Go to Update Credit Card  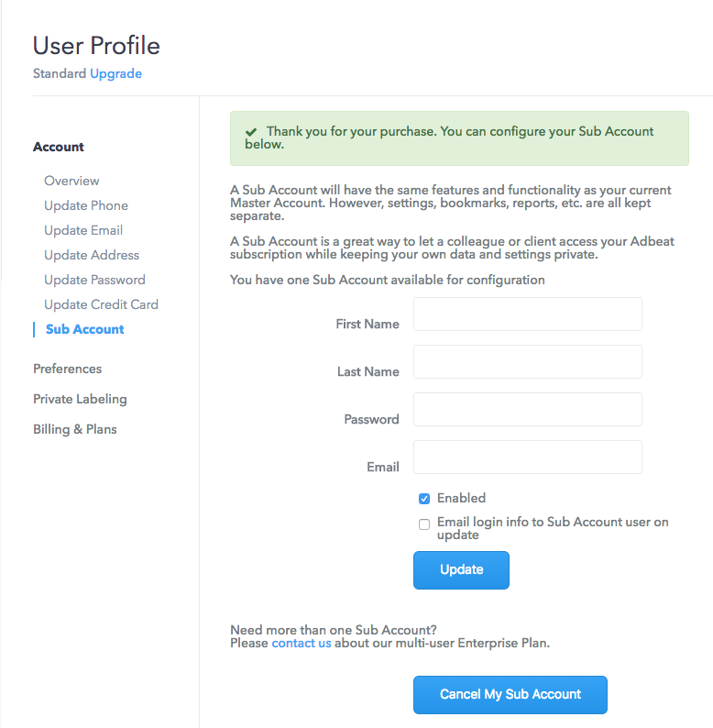point(101,304)
